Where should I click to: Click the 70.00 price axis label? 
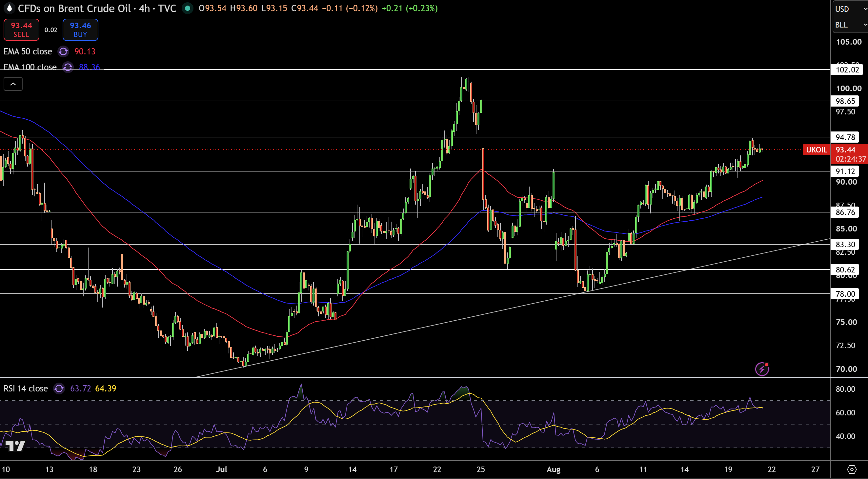[847, 369]
